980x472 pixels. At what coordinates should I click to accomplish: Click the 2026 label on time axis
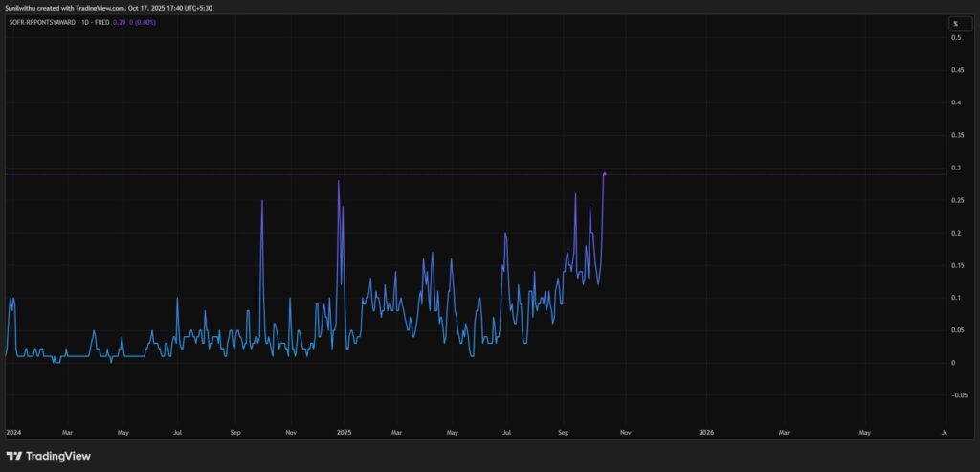click(x=706, y=432)
